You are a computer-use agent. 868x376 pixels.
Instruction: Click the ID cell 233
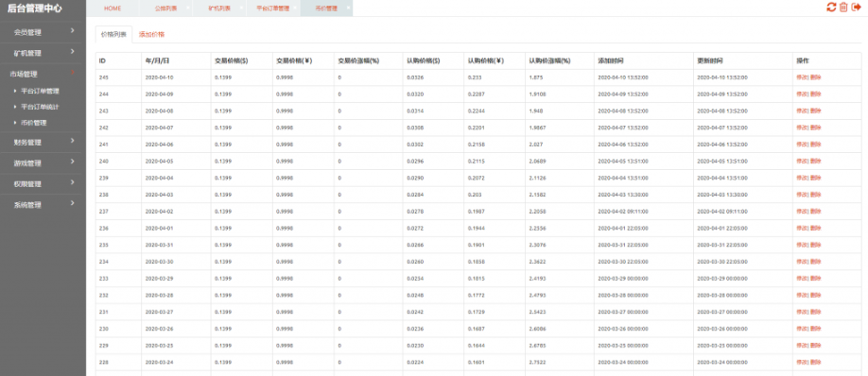[103, 278]
